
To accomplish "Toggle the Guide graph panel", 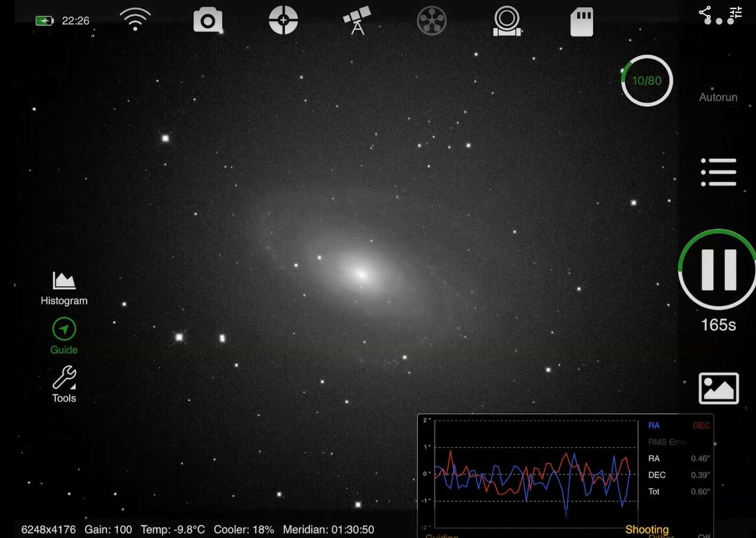I will (64, 336).
